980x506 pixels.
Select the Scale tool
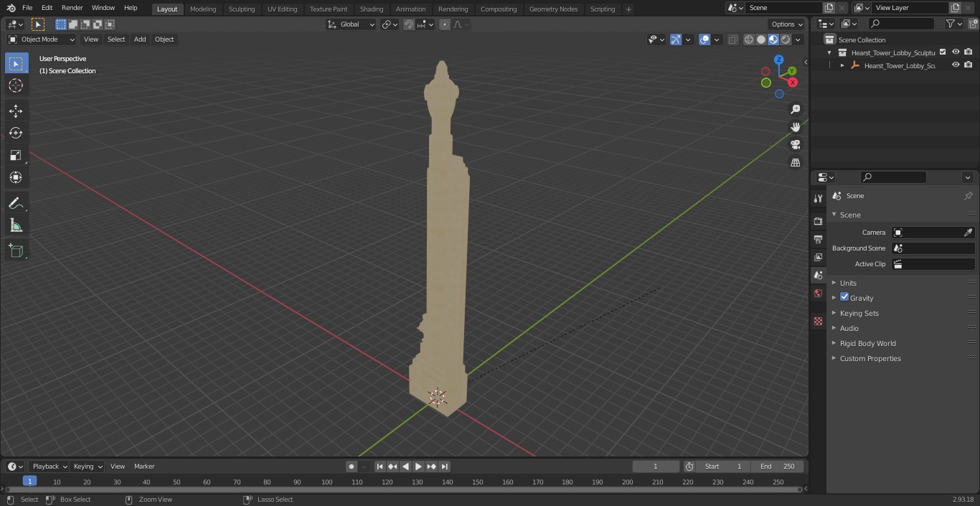[16, 155]
